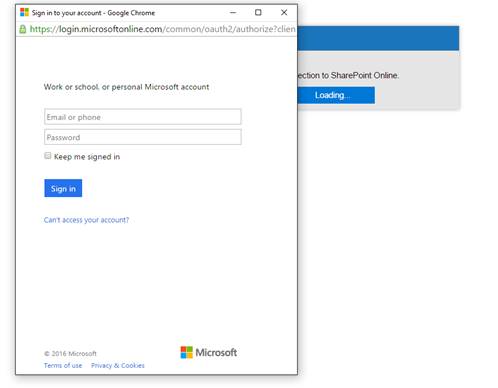Click the SharePoint Online connection text
Viewport: 498px width, 388px height.
click(x=348, y=76)
